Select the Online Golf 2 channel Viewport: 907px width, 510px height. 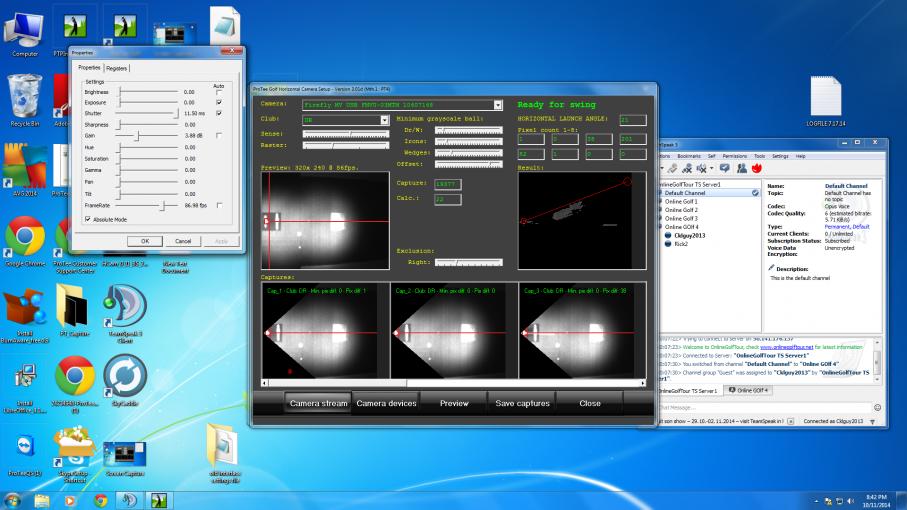click(x=681, y=210)
